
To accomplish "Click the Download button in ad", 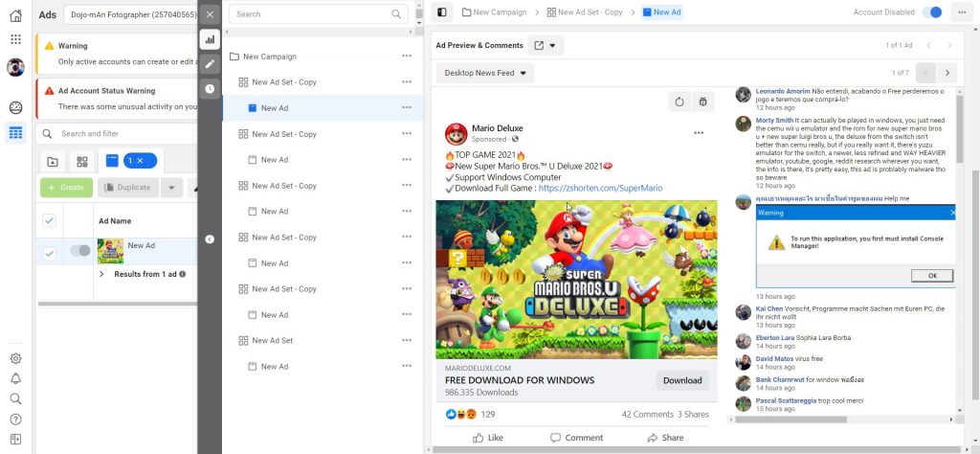I will pyautogui.click(x=681, y=380).
